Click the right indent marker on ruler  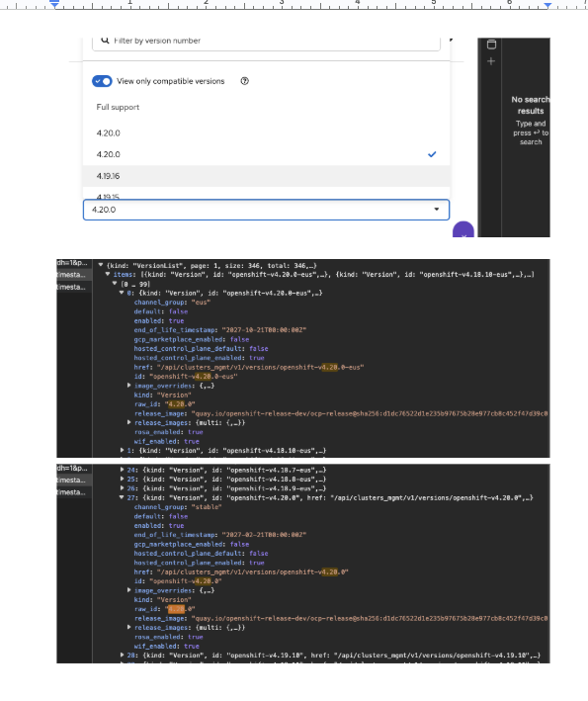coord(547,5)
